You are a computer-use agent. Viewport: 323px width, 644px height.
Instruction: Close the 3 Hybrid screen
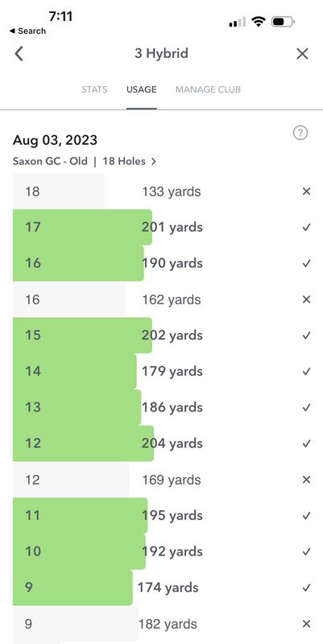pos(302,54)
